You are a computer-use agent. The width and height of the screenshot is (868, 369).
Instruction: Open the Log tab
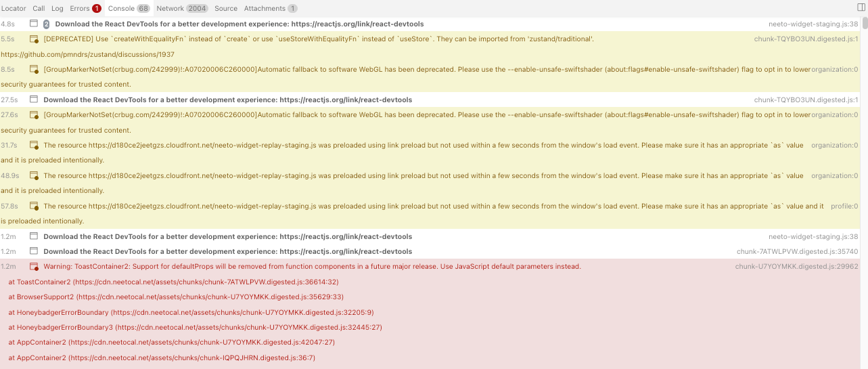[58, 8]
